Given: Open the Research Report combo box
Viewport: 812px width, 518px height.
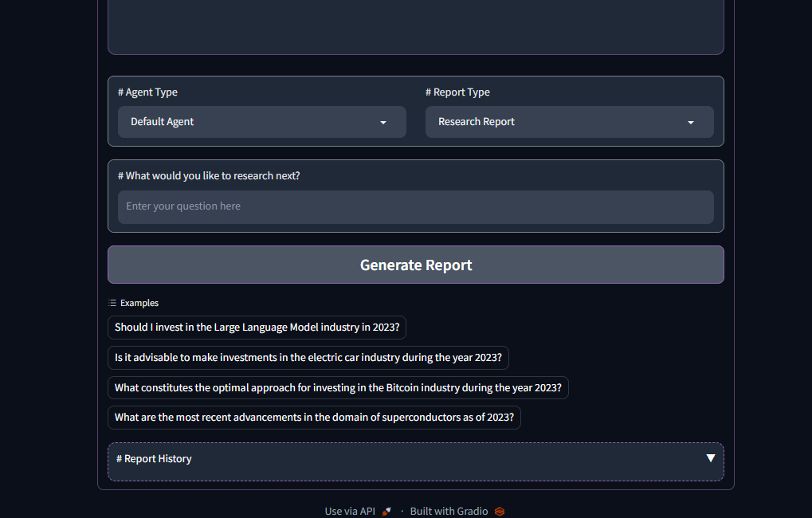Looking at the screenshot, I should pos(558,122).
